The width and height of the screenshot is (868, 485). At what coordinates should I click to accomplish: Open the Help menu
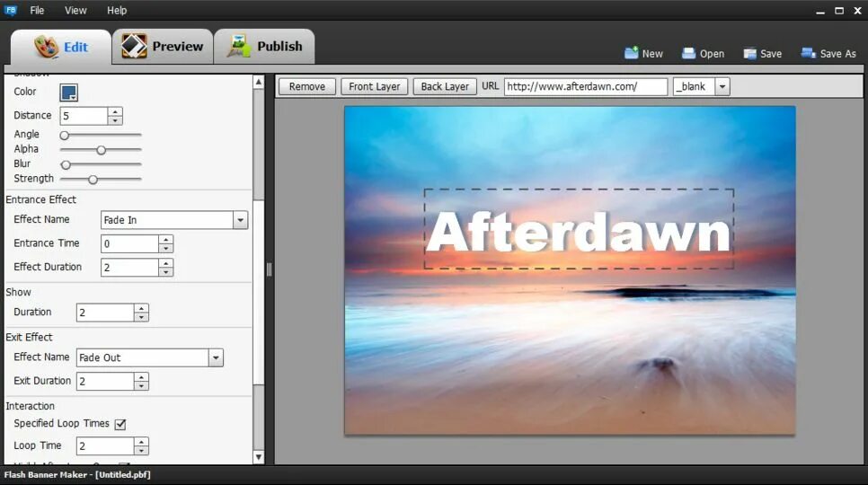point(117,10)
